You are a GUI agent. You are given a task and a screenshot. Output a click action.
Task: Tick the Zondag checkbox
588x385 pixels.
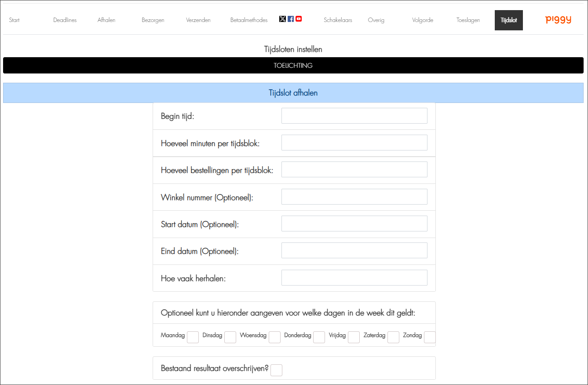pyautogui.click(x=430, y=337)
